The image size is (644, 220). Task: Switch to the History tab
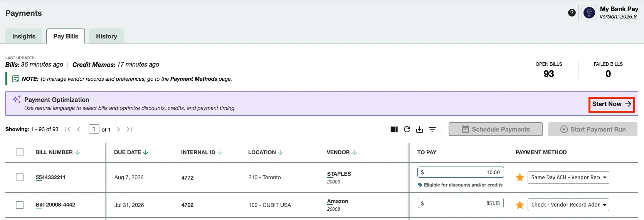[106, 36]
